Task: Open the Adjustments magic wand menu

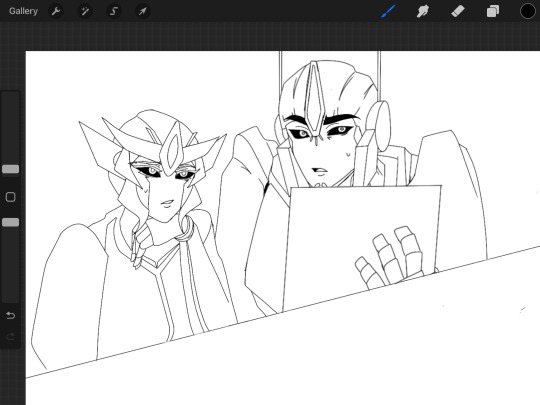Action: tap(85, 11)
